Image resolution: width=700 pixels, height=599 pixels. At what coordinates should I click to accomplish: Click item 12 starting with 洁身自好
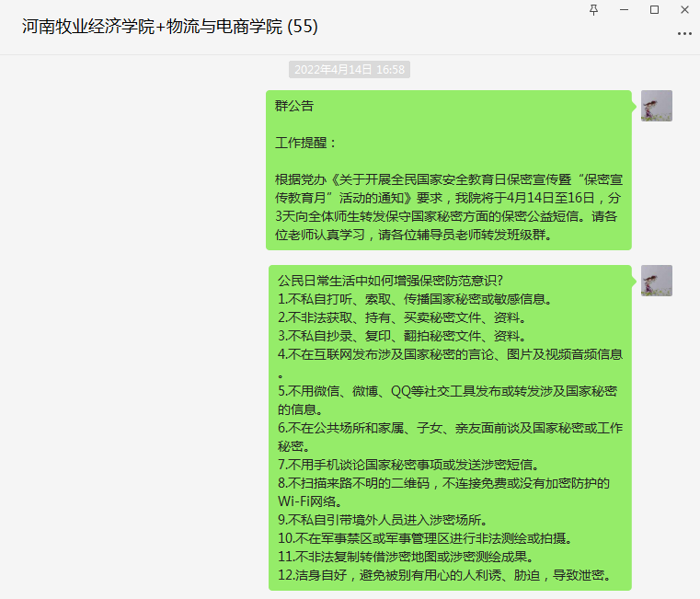coord(443,575)
